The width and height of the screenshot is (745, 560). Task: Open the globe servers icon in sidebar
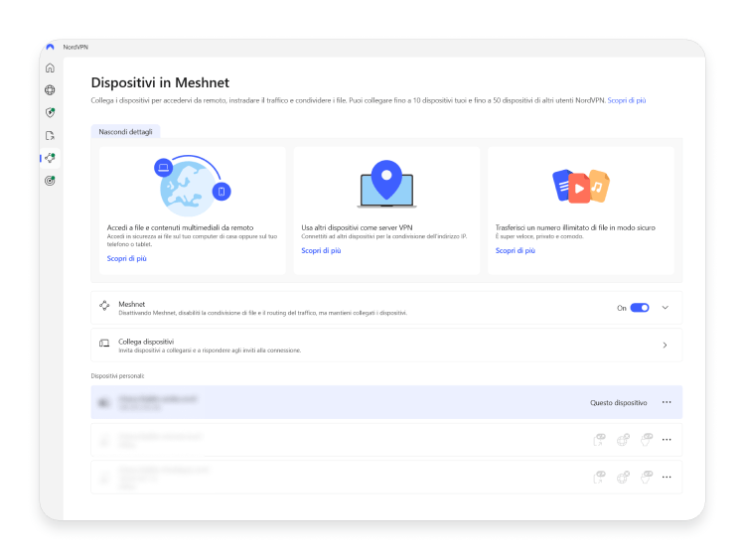pyautogui.click(x=50, y=90)
